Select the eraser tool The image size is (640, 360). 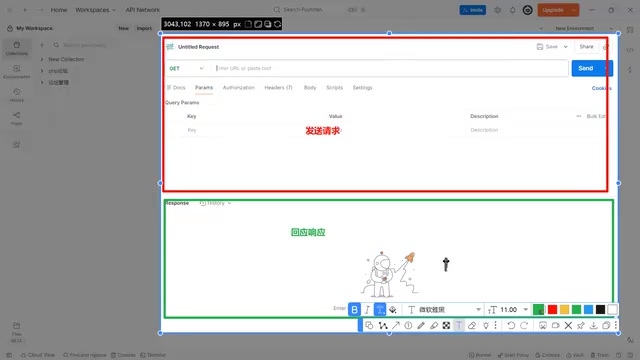472,325
